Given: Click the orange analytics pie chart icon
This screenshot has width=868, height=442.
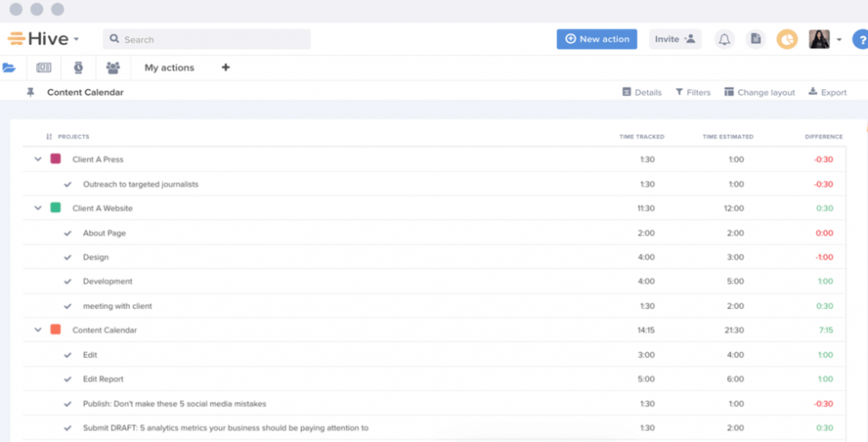Looking at the screenshot, I should (x=787, y=39).
